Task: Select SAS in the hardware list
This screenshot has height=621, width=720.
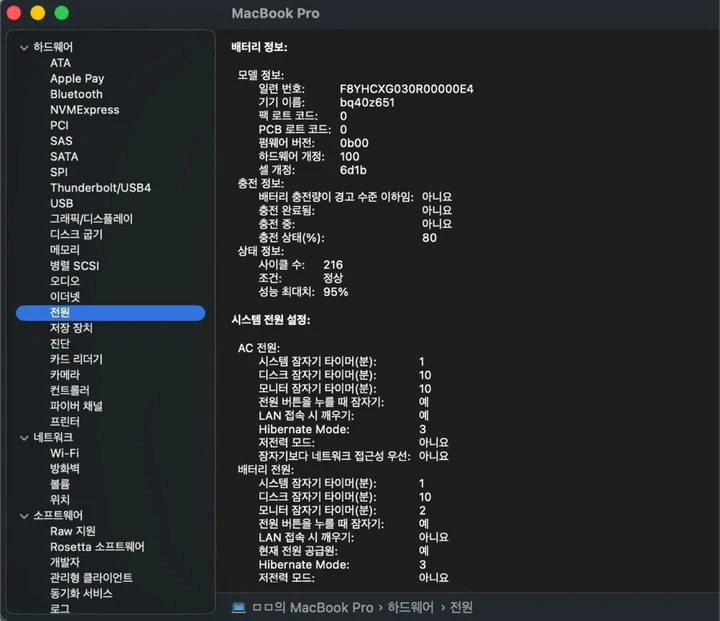Action: coord(61,141)
